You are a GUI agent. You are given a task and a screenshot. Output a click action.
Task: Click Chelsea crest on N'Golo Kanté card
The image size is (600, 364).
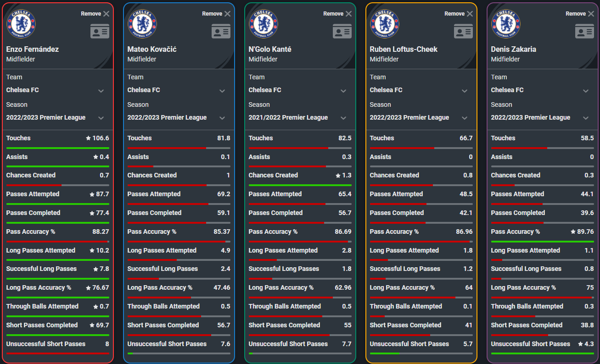(264, 24)
